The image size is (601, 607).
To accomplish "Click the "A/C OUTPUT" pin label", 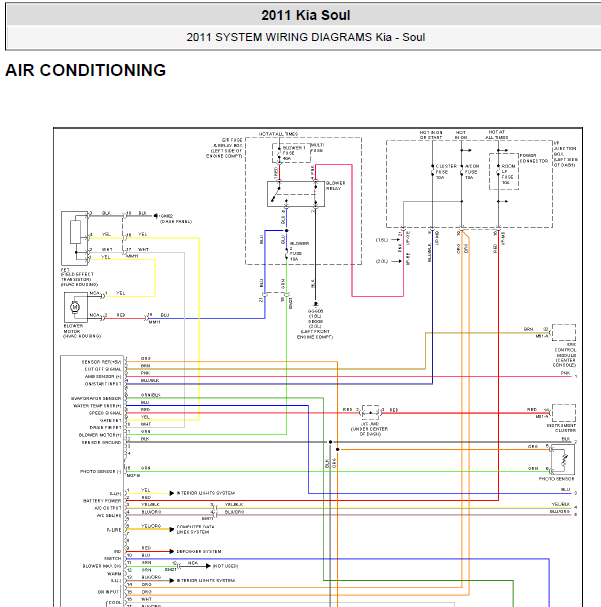I will click(108, 508).
